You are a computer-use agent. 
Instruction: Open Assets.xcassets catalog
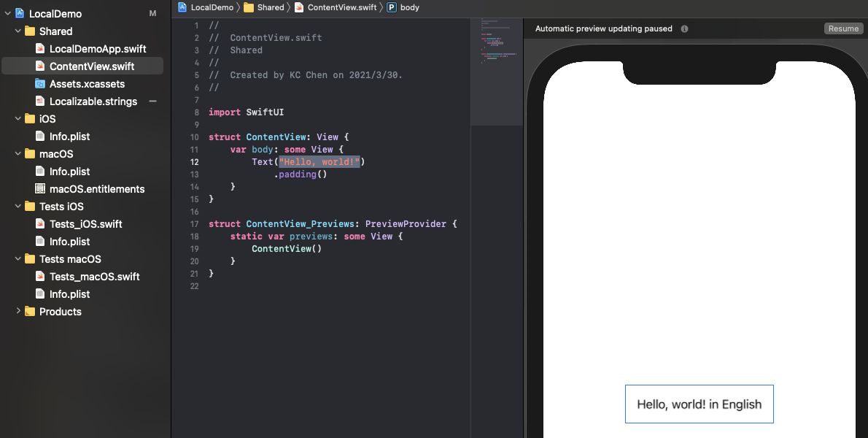point(86,84)
